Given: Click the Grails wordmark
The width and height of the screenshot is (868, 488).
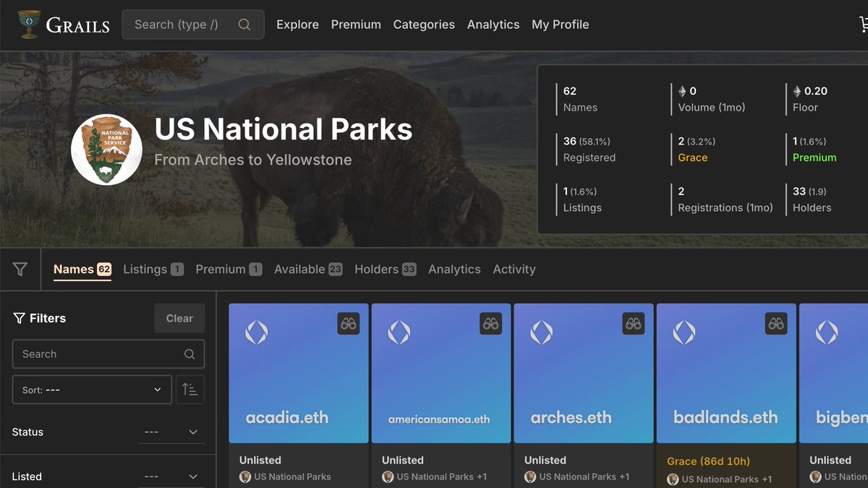Looking at the screenshot, I should tap(77, 25).
